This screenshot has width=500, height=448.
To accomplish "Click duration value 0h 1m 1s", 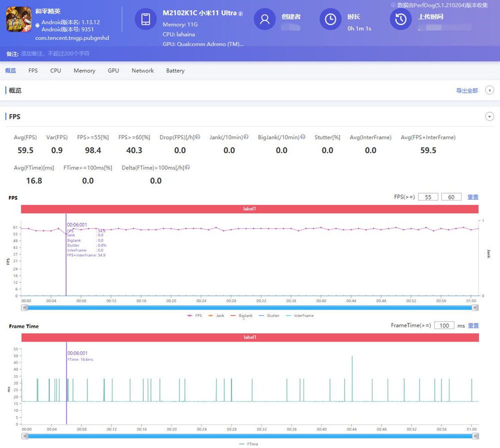I will coord(359,28).
